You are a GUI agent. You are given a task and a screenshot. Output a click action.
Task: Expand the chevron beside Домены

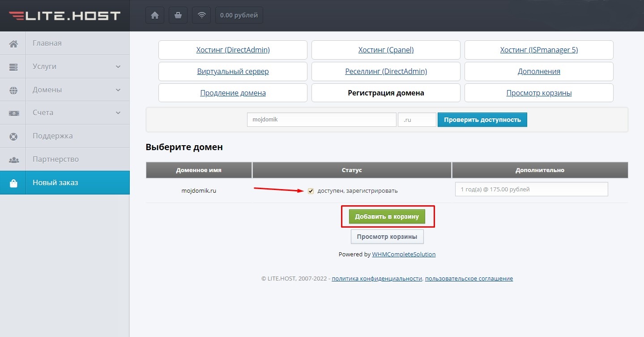pyautogui.click(x=118, y=90)
